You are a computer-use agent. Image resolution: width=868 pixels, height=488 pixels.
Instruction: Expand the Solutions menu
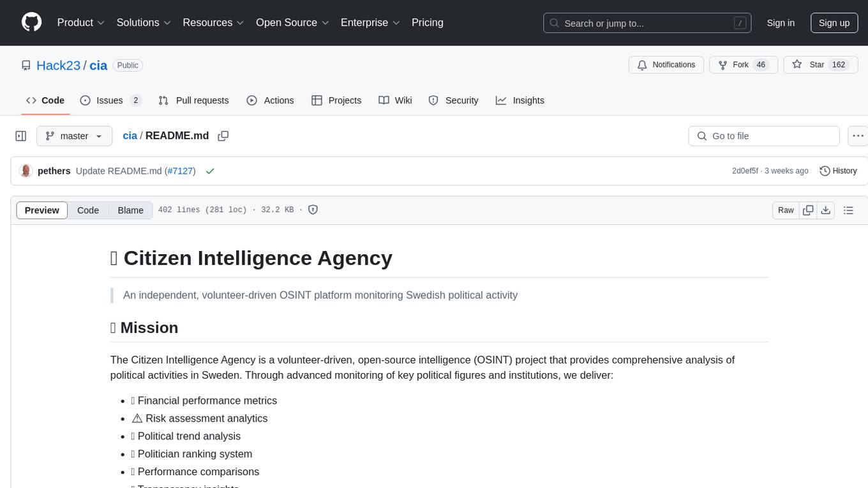pos(144,22)
